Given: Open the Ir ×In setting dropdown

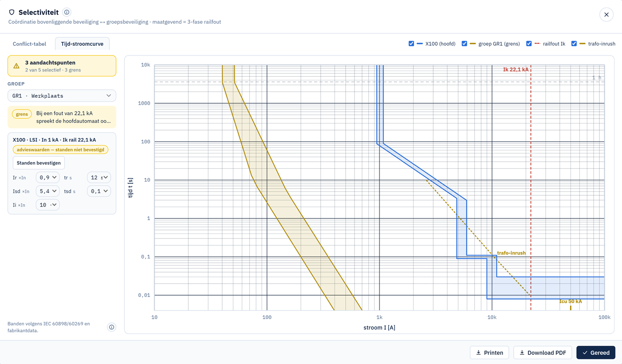Looking at the screenshot, I should pyautogui.click(x=48, y=178).
